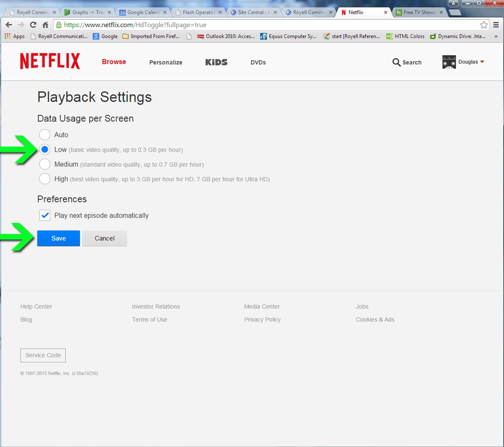The width and height of the screenshot is (504, 447).
Task: Bookmark this page with star icon
Action: coord(483,25)
